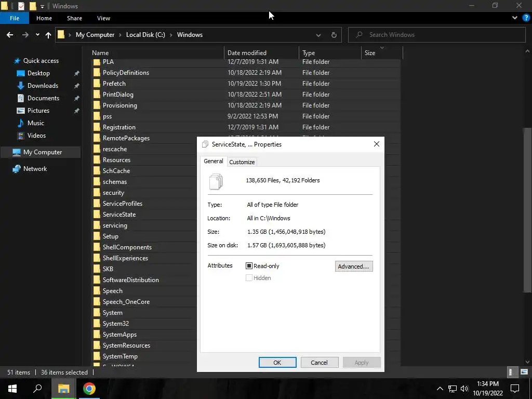Select the ServiceState folder
The height and width of the screenshot is (399, 532).
tap(119, 215)
